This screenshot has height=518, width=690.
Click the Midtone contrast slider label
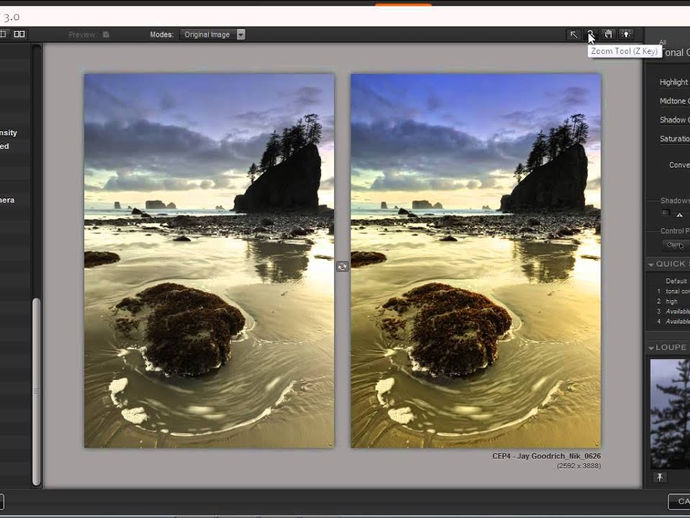coord(674,101)
